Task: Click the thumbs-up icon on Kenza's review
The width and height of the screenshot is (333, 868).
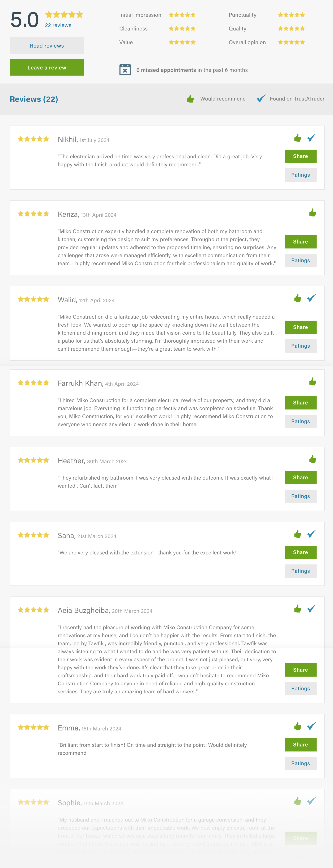Action: 313,213
